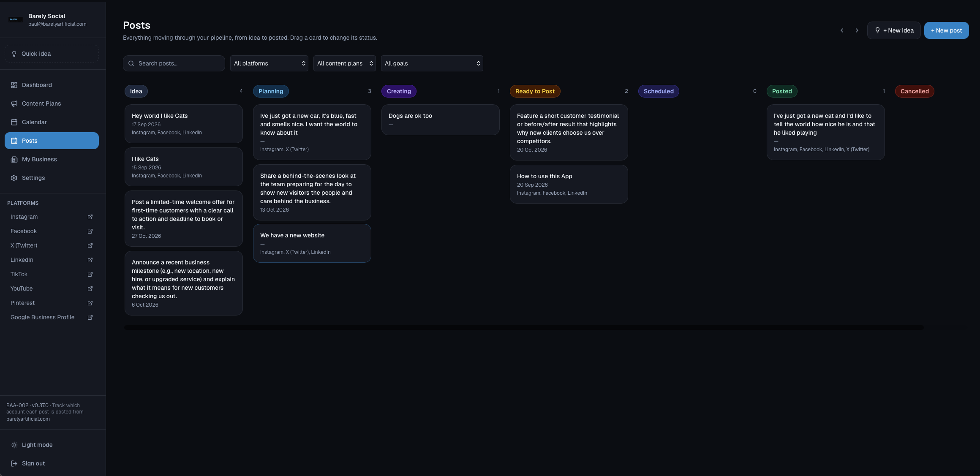
Task: Click the Barely Social logo image
Action: (x=16, y=19)
